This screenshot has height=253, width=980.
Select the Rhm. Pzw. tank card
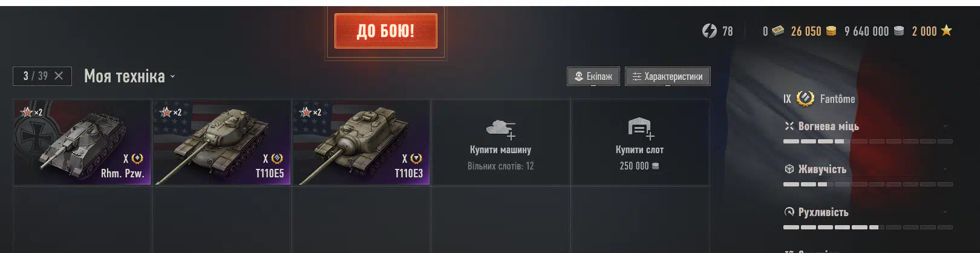click(x=82, y=142)
